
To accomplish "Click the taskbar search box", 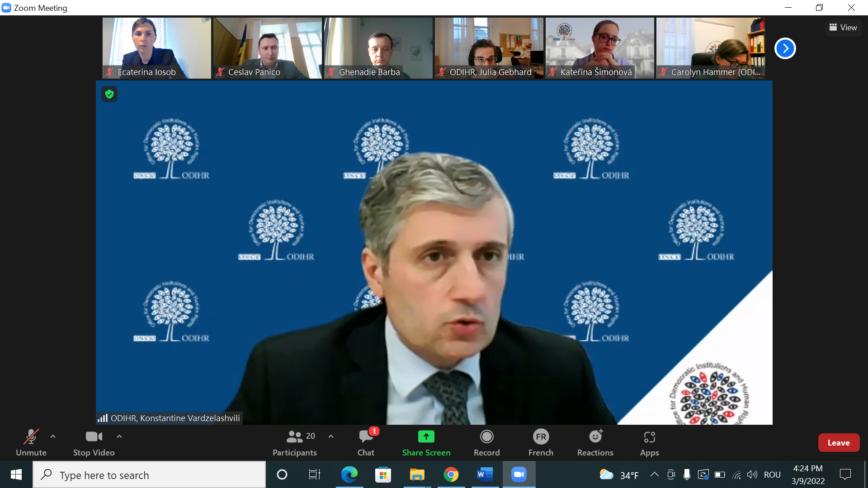I will (149, 475).
